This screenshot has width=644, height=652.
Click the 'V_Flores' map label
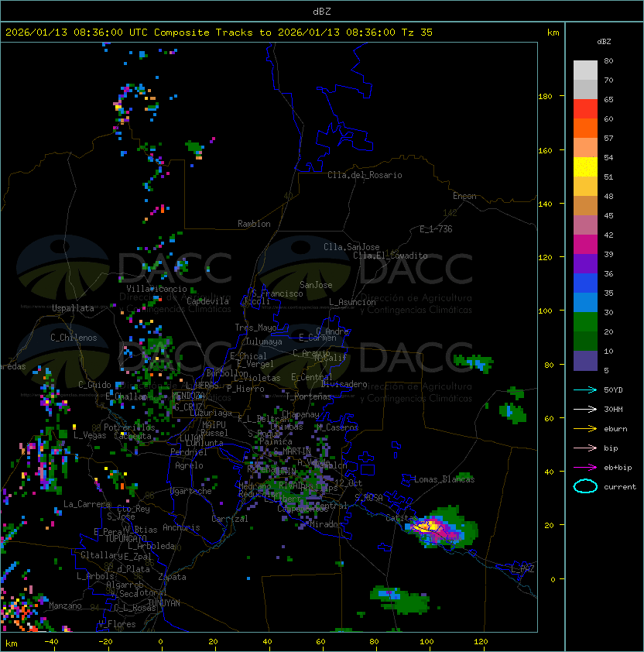117,624
